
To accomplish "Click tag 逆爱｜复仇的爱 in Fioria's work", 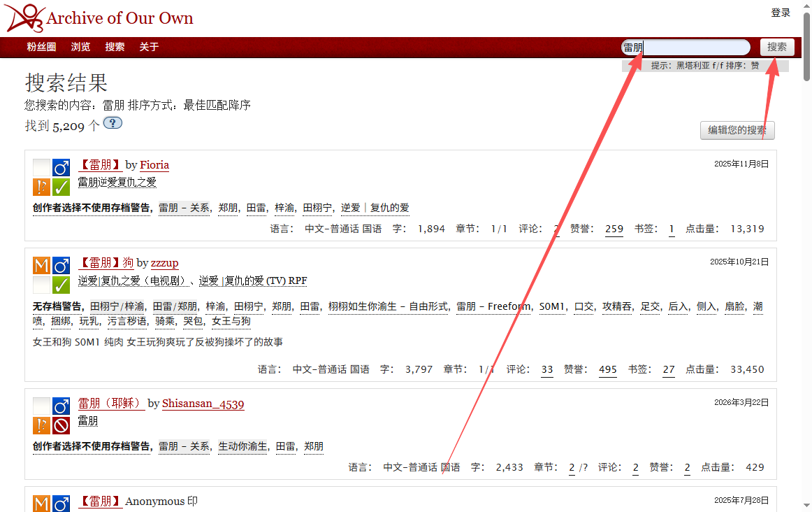I will 375,207.
